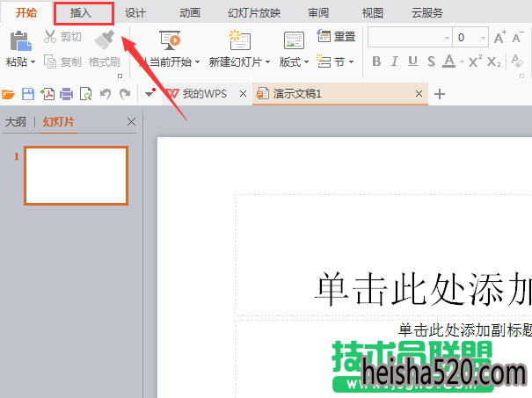Close the 我的WPS tab
The image size is (532, 398).
click(243, 94)
